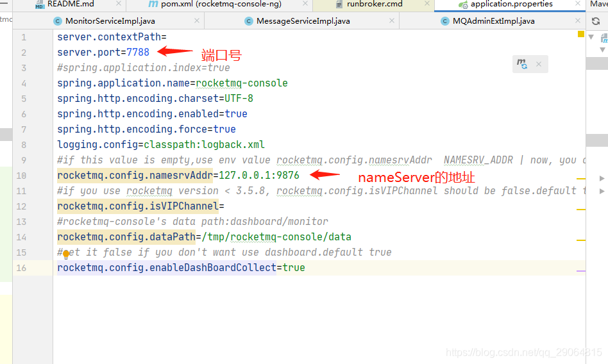Click the purple line 16 stripe marker
This screenshot has width=608, height=364.
581,271
